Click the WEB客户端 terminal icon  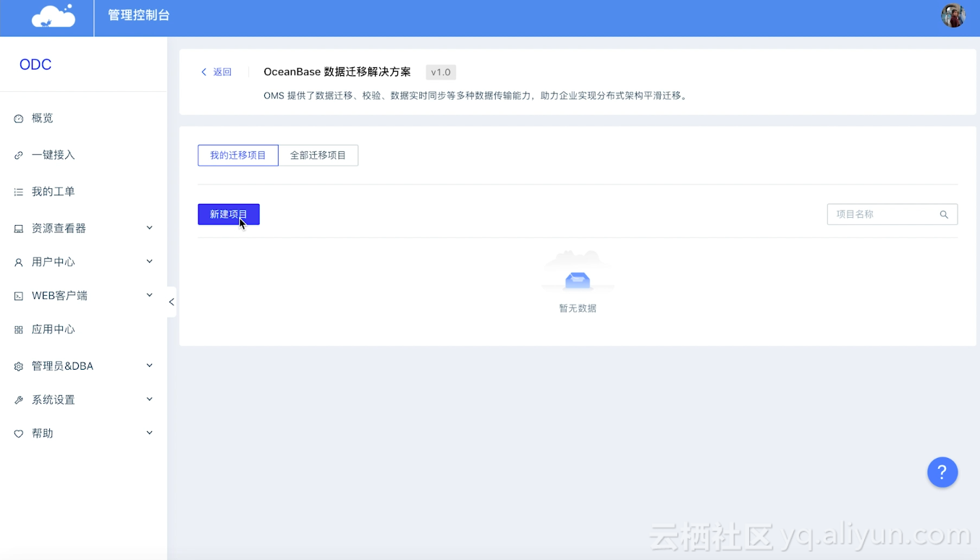tap(19, 296)
